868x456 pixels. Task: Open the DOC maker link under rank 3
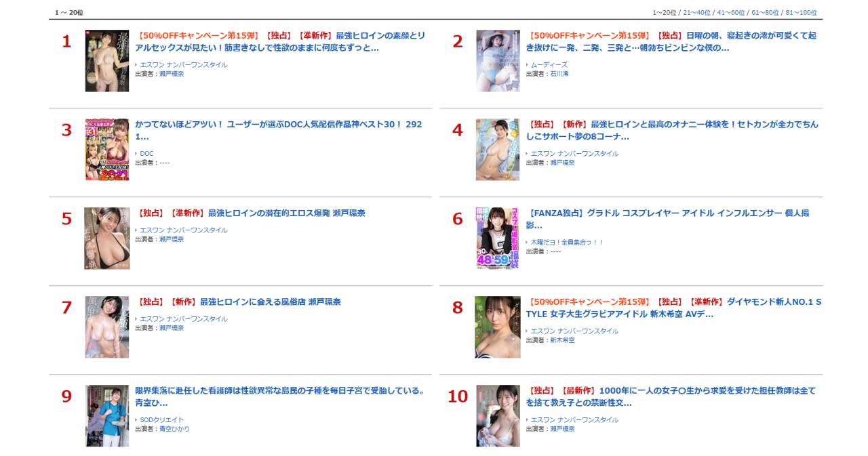tap(146, 154)
